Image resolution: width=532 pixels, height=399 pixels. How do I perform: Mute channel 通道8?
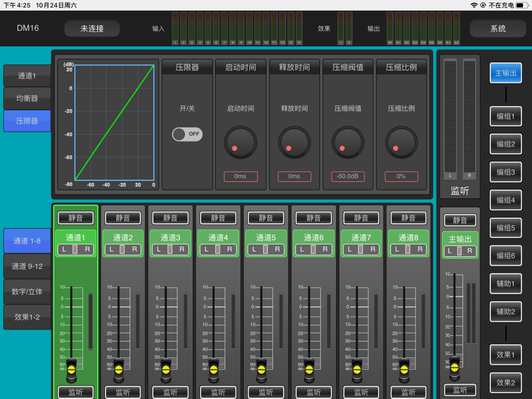pyautogui.click(x=409, y=218)
